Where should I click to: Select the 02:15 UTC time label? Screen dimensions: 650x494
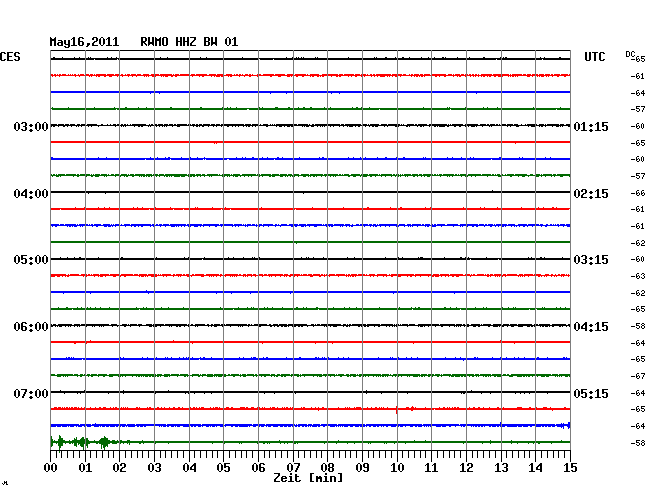click(591, 194)
